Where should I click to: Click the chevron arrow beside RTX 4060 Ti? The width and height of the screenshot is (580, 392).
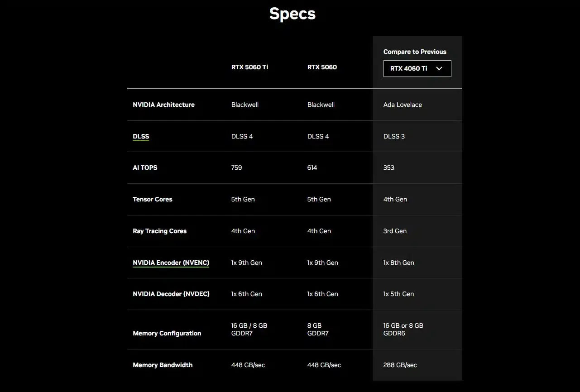[x=439, y=69]
